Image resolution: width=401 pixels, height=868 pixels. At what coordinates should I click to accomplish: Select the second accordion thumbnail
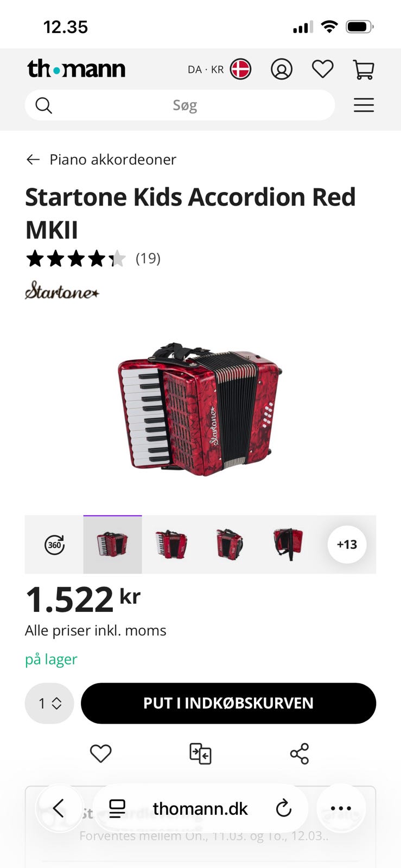pos(171,544)
